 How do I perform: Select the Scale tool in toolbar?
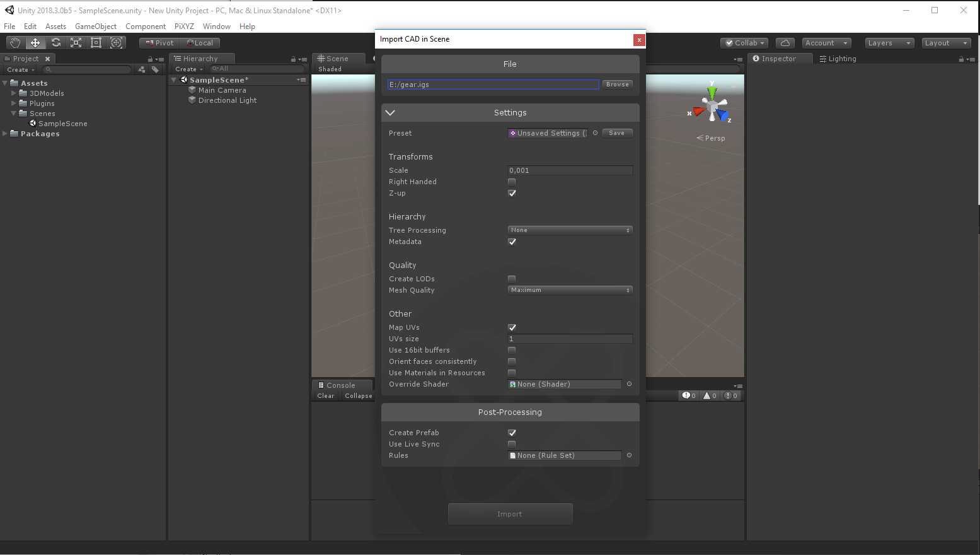click(76, 42)
